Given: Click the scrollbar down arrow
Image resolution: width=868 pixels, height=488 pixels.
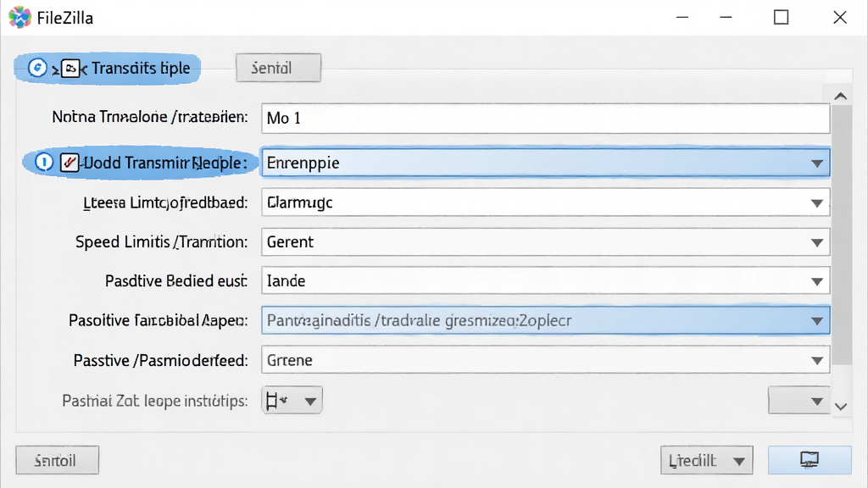Looking at the screenshot, I should coord(840,407).
